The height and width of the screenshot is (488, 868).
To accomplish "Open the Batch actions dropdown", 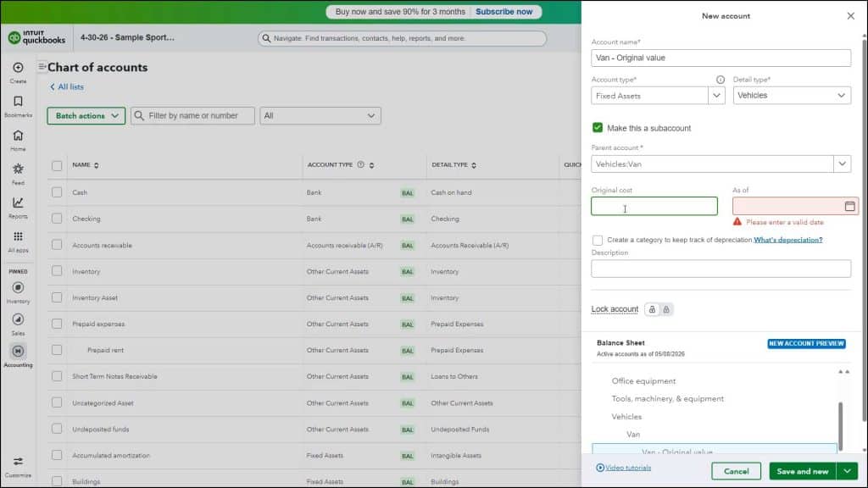I will [x=86, y=115].
